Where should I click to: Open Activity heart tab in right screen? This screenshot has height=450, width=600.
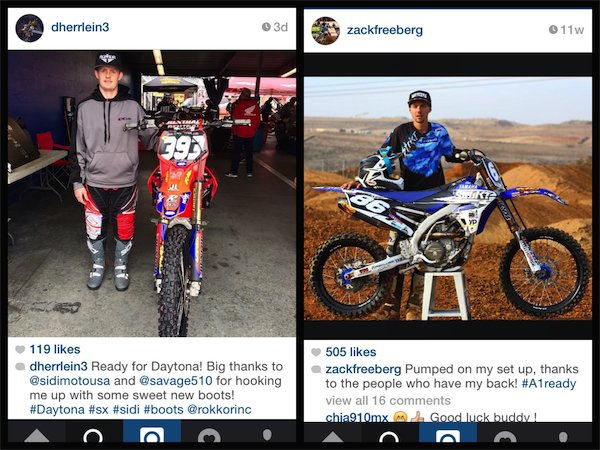[505, 437]
